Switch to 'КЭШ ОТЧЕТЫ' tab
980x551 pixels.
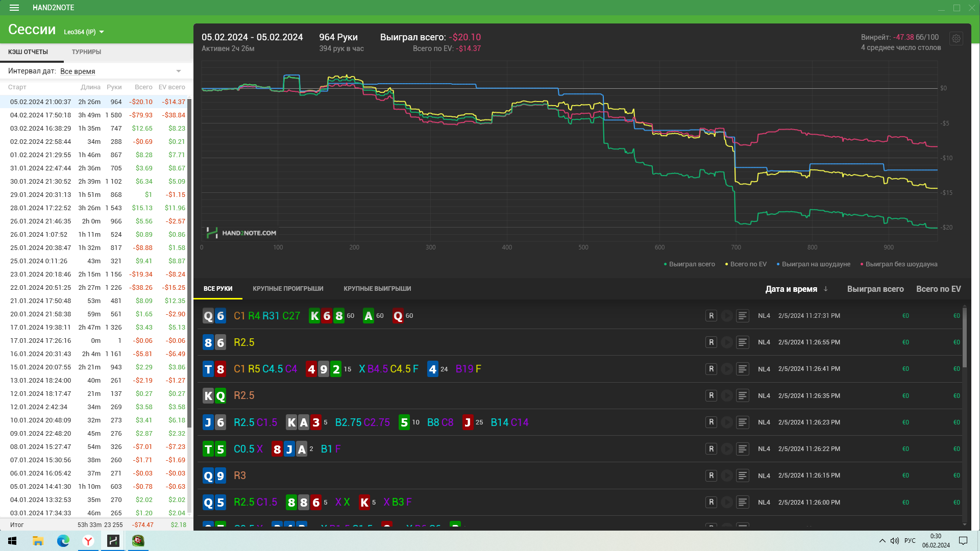[28, 52]
